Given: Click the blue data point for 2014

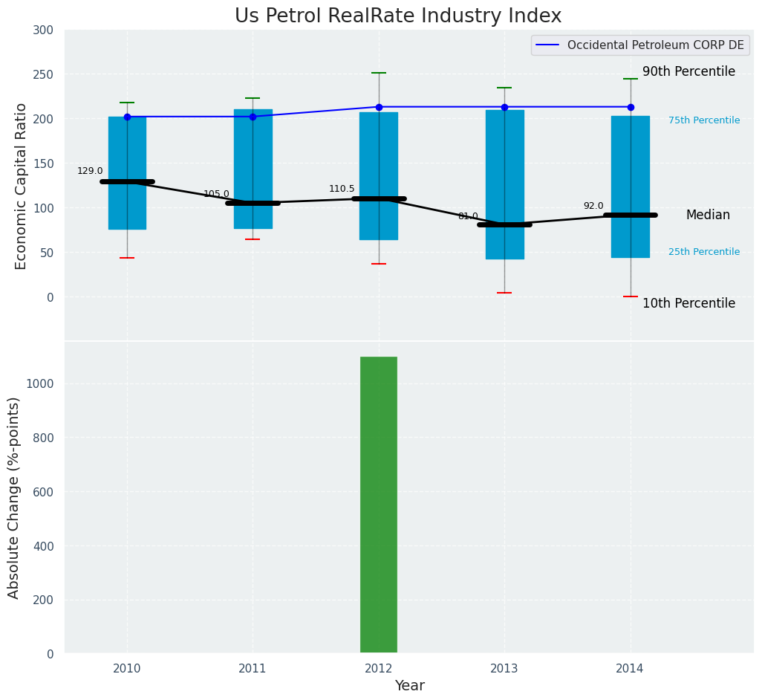Looking at the screenshot, I should pyautogui.click(x=631, y=107).
